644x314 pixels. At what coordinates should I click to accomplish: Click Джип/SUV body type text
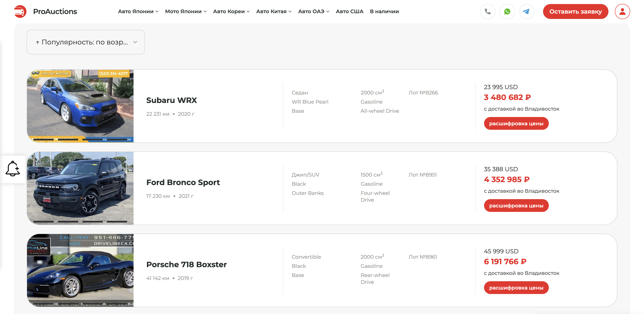pos(305,175)
